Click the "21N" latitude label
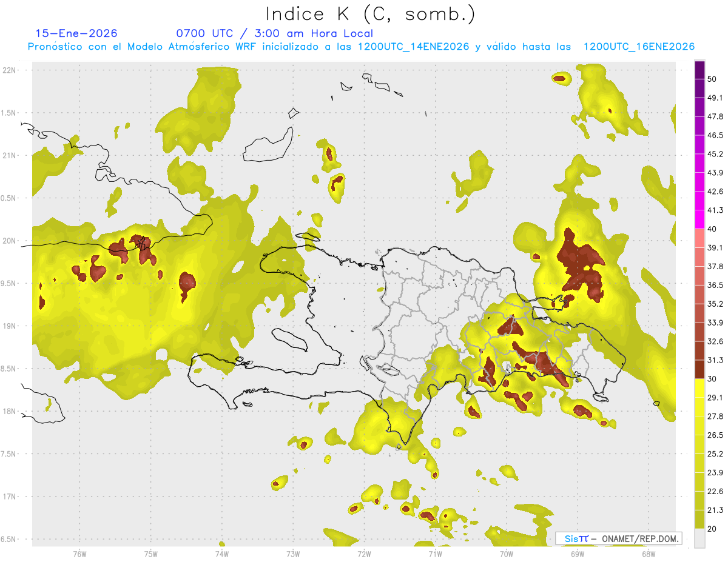Image resolution: width=728 pixels, height=562 pixels. coord(9,155)
